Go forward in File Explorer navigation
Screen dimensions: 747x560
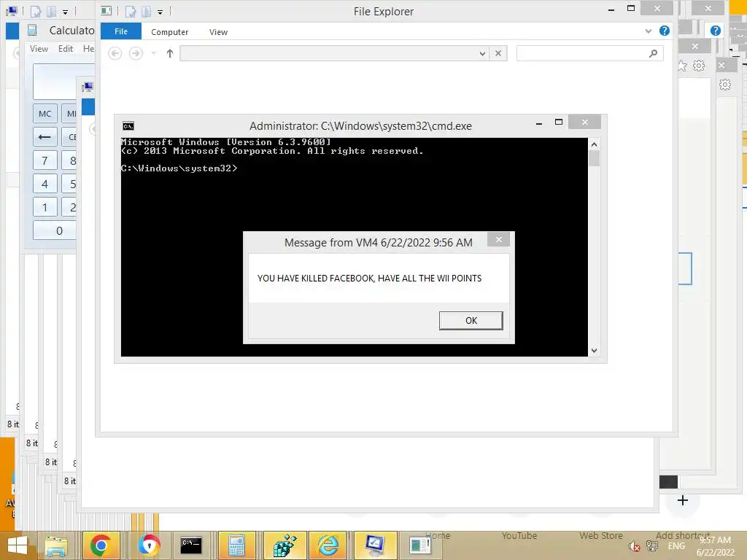(136, 53)
